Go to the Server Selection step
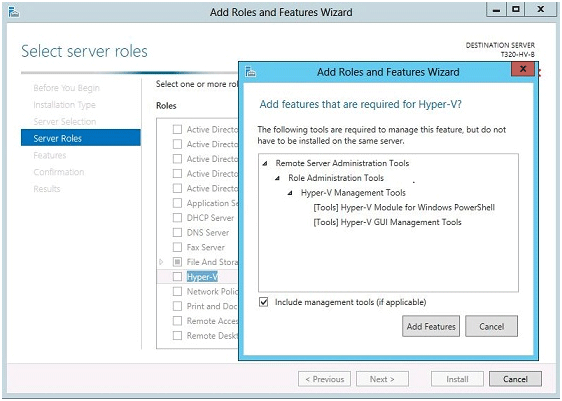The height and width of the screenshot is (401, 562). tap(65, 121)
